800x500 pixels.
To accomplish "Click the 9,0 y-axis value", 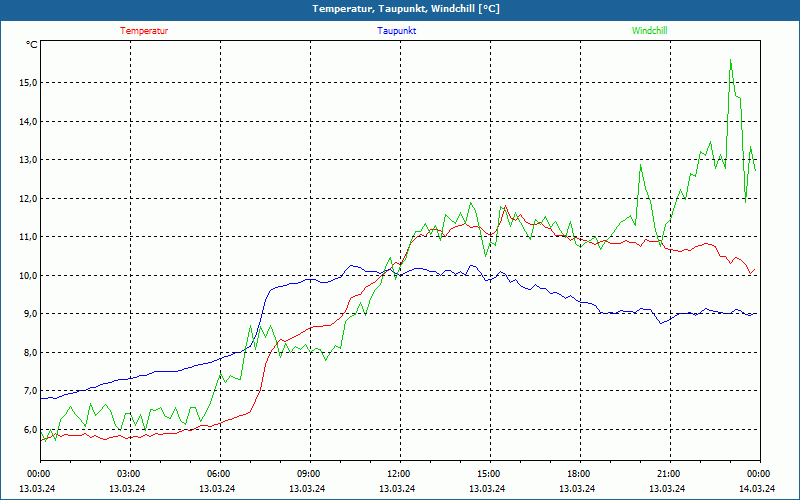I will coord(30,314).
